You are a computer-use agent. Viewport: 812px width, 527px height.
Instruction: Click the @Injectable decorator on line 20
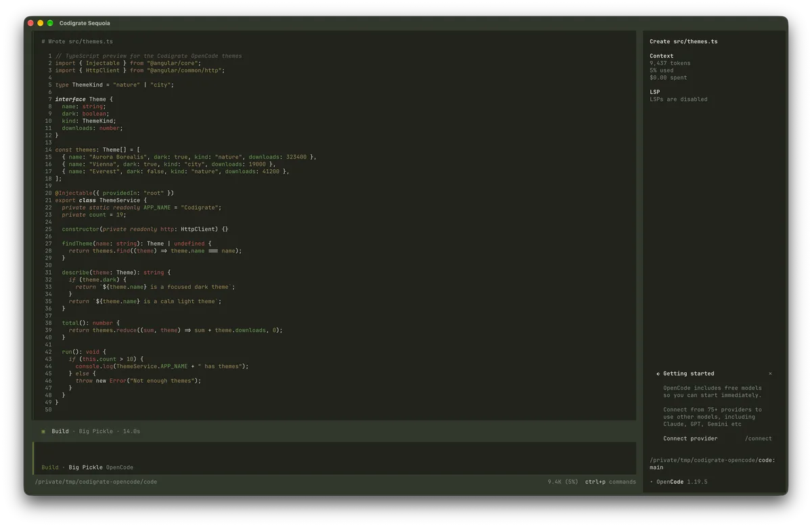pyautogui.click(x=114, y=193)
